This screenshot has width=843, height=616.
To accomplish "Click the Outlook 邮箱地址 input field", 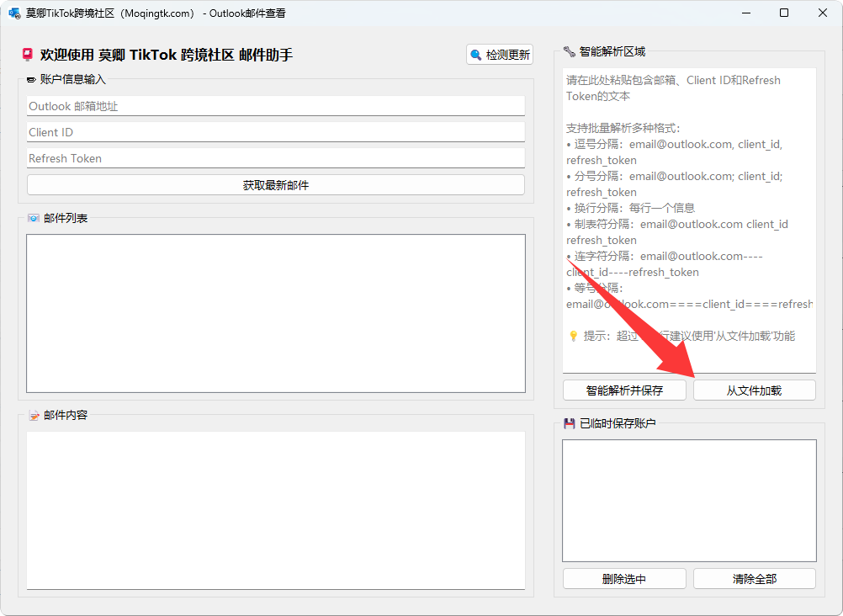I will 275,106.
